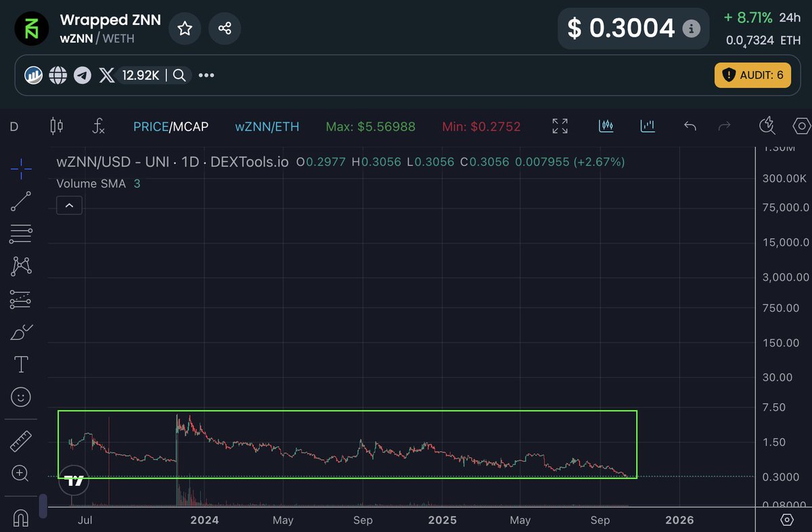This screenshot has width=812, height=532.
Task: Select the bar chart view icon
Action: 648,126
